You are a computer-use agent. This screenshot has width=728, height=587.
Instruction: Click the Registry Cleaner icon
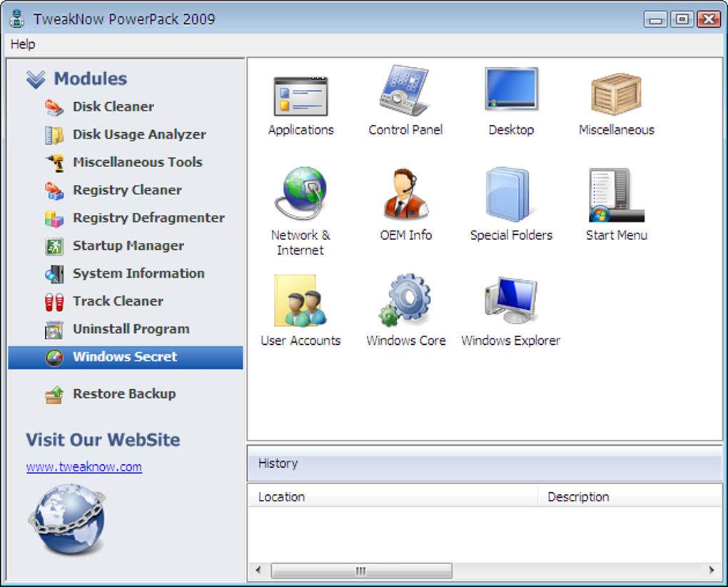(54, 191)
